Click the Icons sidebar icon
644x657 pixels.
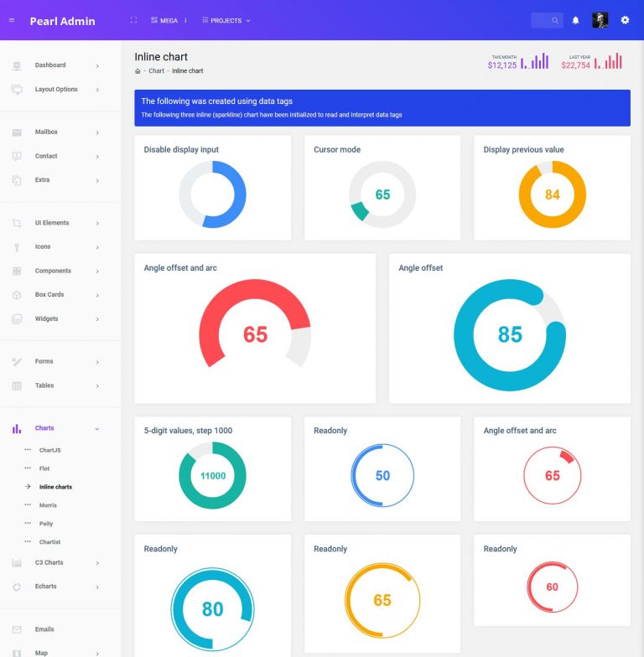coord(17,247)
